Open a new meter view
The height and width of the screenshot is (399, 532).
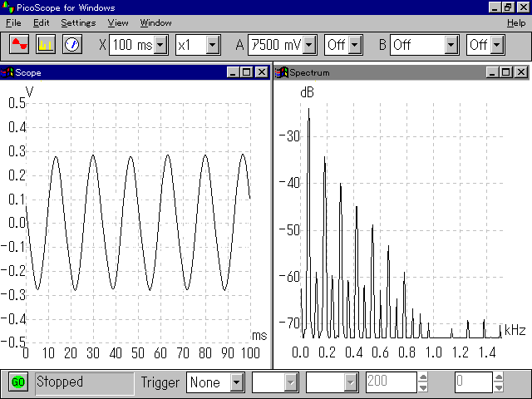[71, 44]
